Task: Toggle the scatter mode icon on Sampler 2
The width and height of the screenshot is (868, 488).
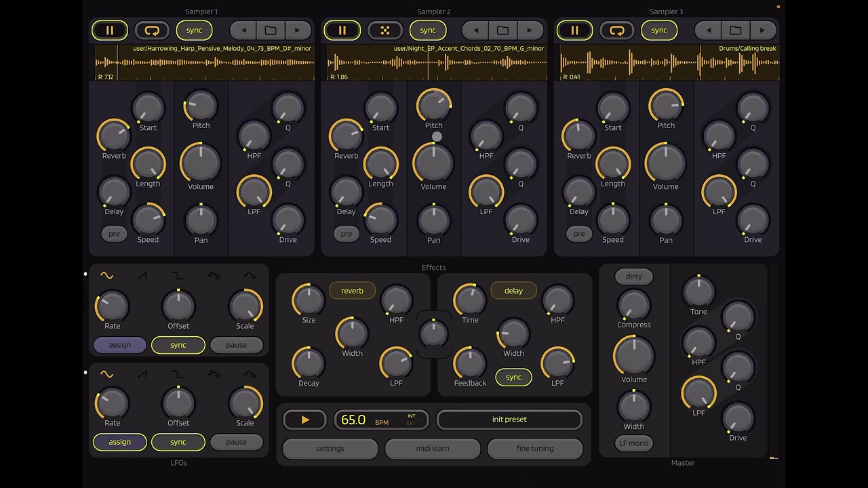Action: tap(384, 30)
